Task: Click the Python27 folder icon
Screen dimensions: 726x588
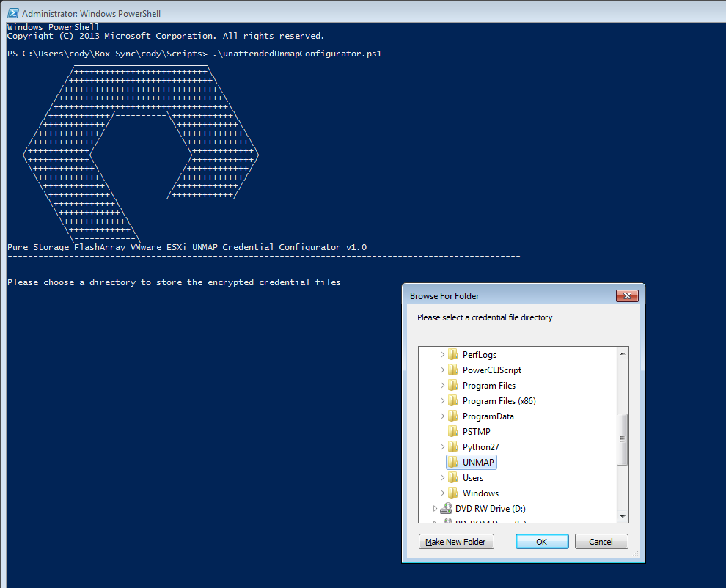Action: 452,446
